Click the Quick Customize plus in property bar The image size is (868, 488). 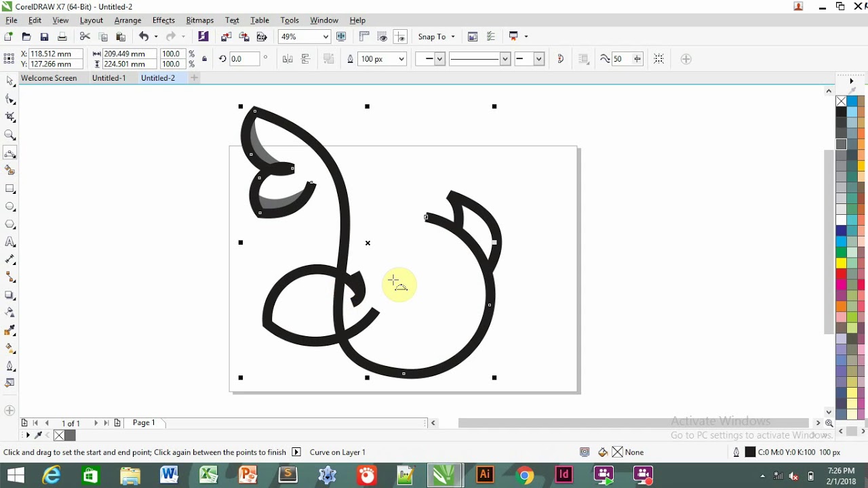point(686,59)
